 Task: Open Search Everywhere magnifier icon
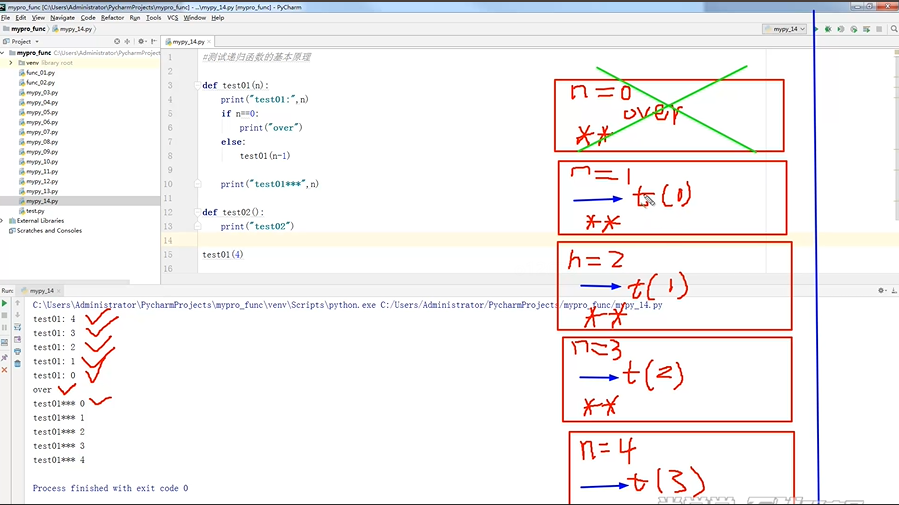coord(894,29)
